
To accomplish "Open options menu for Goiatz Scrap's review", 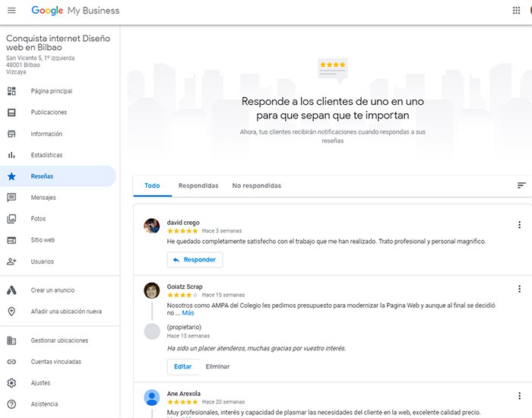I will pos(520,289).
